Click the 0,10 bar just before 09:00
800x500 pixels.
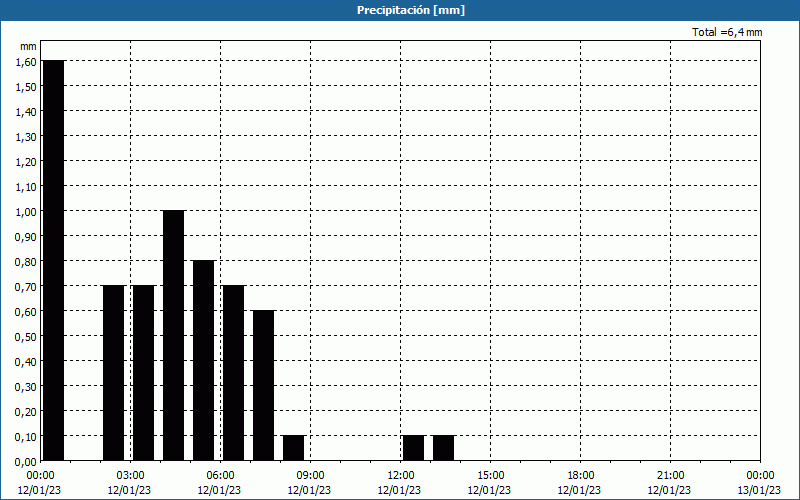pos(294,448)
